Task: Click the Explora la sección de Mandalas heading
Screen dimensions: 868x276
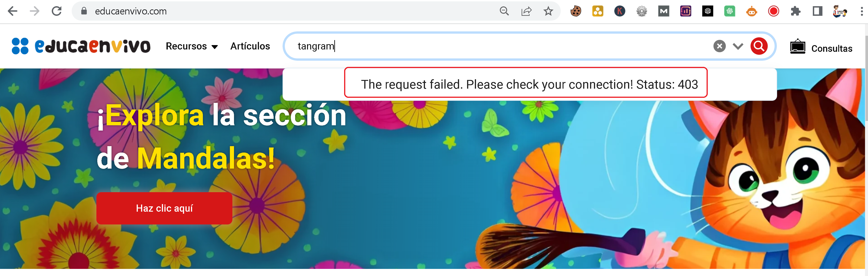Action: point(221,137)
